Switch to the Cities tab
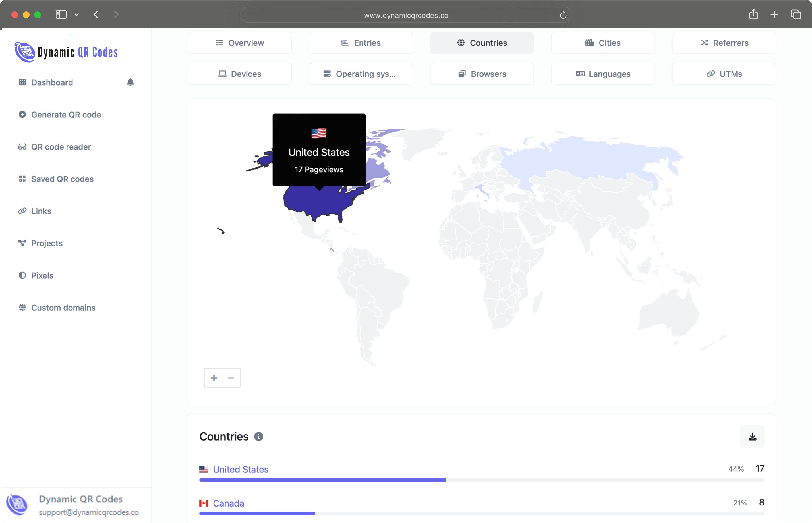Viewport: 812px width, 523px height. pos(602,43)
